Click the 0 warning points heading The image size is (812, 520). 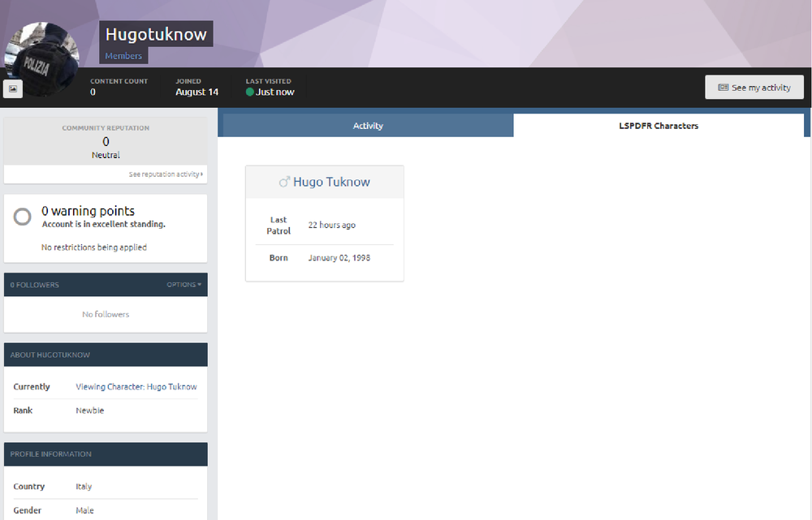click(x=88, y=211)
